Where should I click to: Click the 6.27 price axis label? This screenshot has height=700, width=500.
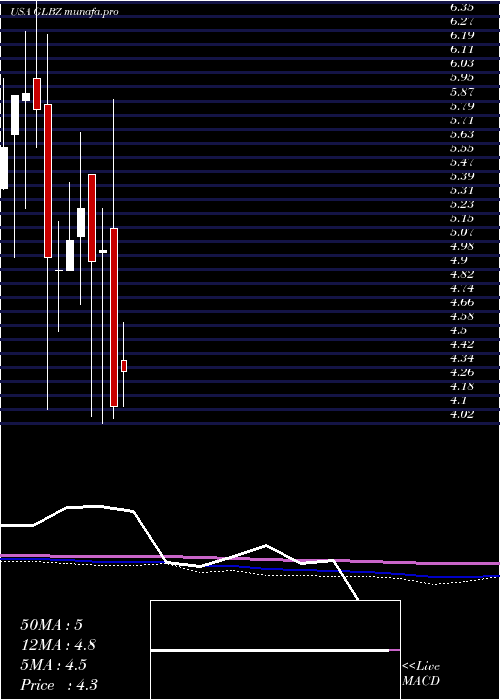[462, 21]
